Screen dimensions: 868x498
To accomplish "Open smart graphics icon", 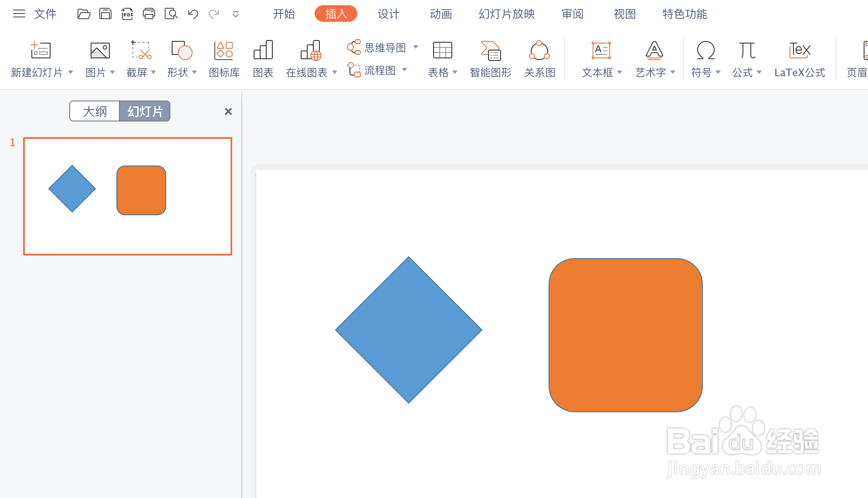I will point(491,50).
